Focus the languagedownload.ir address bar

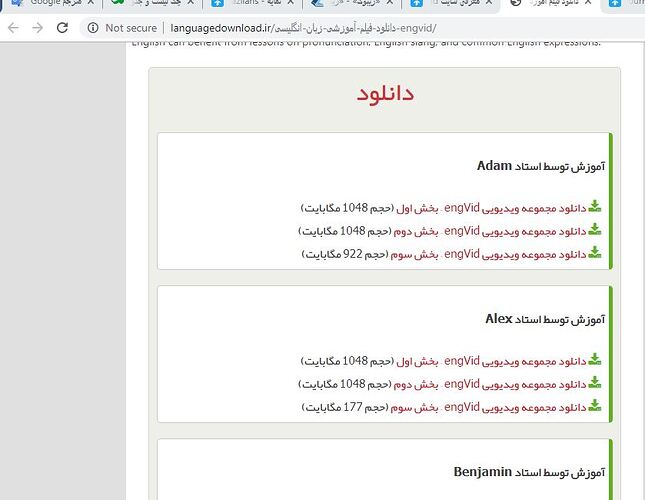(303, 28)
